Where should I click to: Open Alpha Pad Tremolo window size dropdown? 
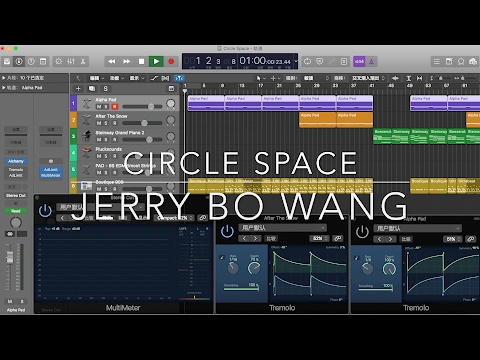pyautogui.click(x=453, y=239)
